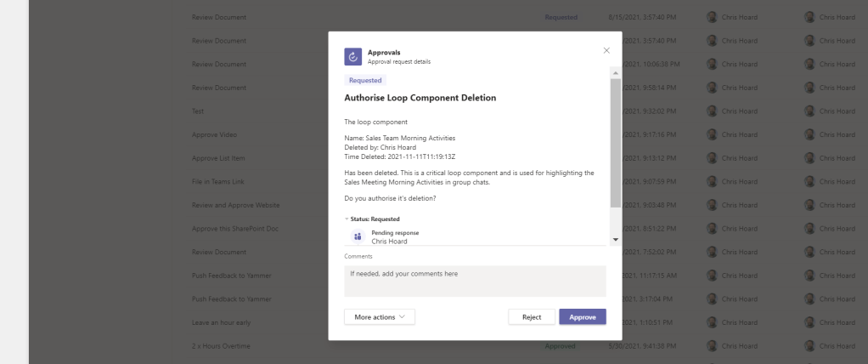Select Review and Approve Website row
Image resolution: width=868 pixels, height=364 pixels.
pos(235,205)
